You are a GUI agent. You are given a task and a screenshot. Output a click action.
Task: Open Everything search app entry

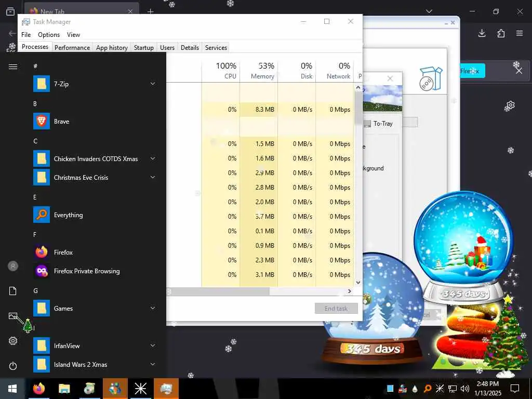point(95,215)
